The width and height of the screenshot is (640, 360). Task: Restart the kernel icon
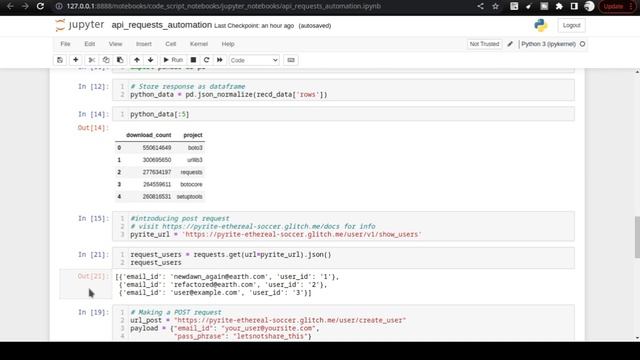[207, 60]
